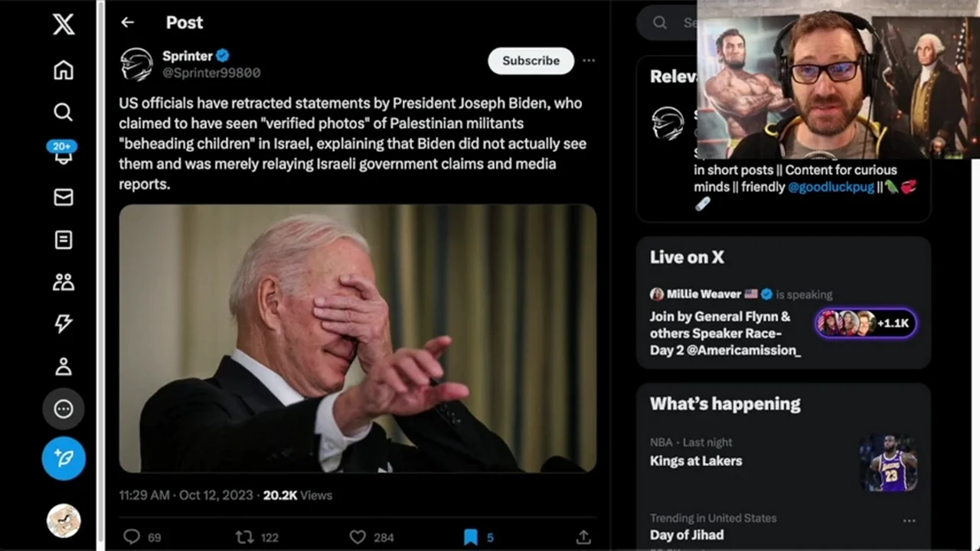Open the repost options for the post

(245, 537)
